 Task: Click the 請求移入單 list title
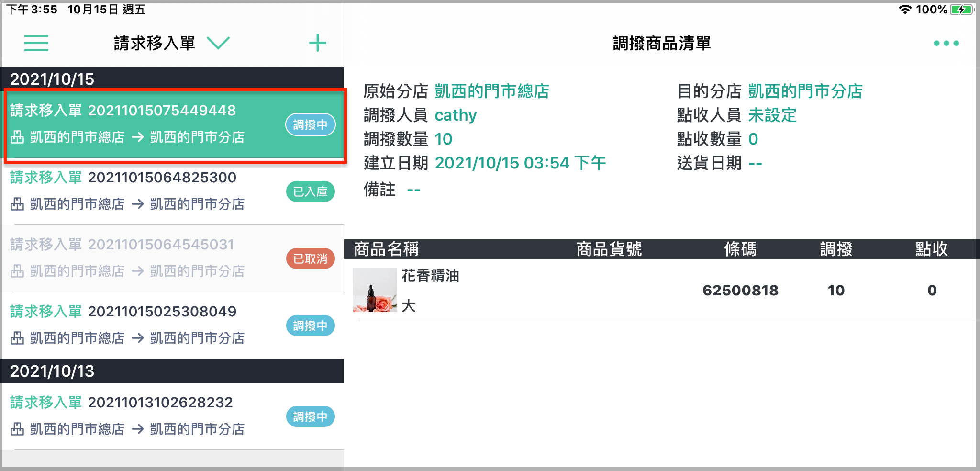[155, 43]
